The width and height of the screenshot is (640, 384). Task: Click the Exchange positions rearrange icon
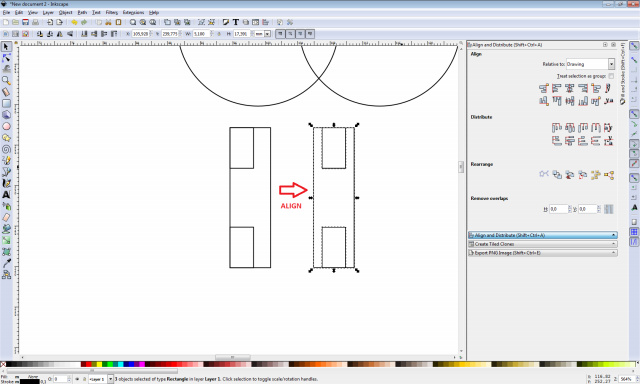coord(557,175)
